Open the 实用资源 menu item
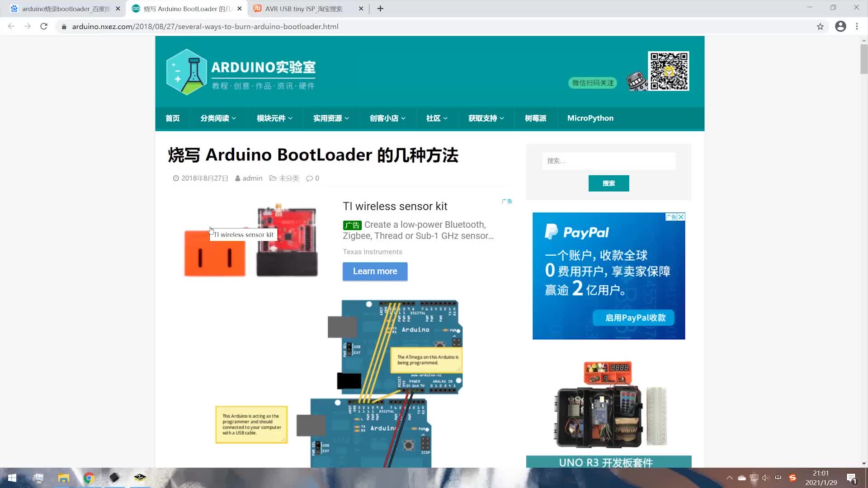This screenshot has height=488, width=868. (x=331, y=118)
